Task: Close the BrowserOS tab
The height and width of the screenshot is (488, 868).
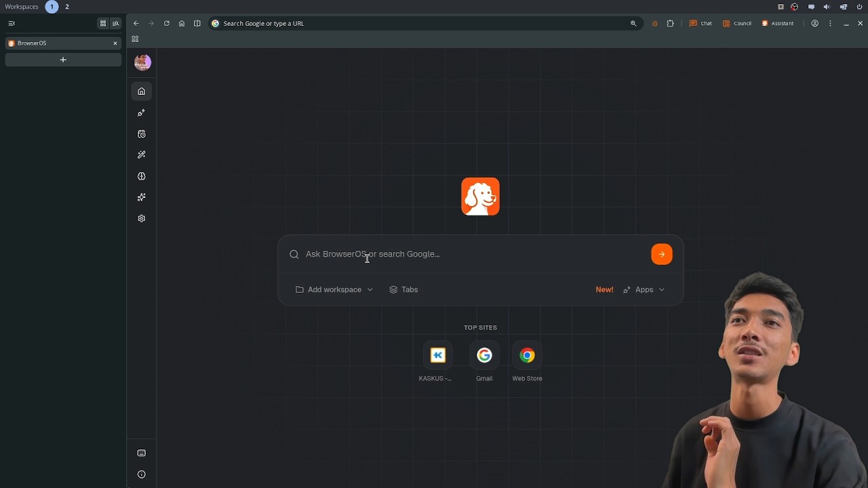Action: [x=115, y=43]
